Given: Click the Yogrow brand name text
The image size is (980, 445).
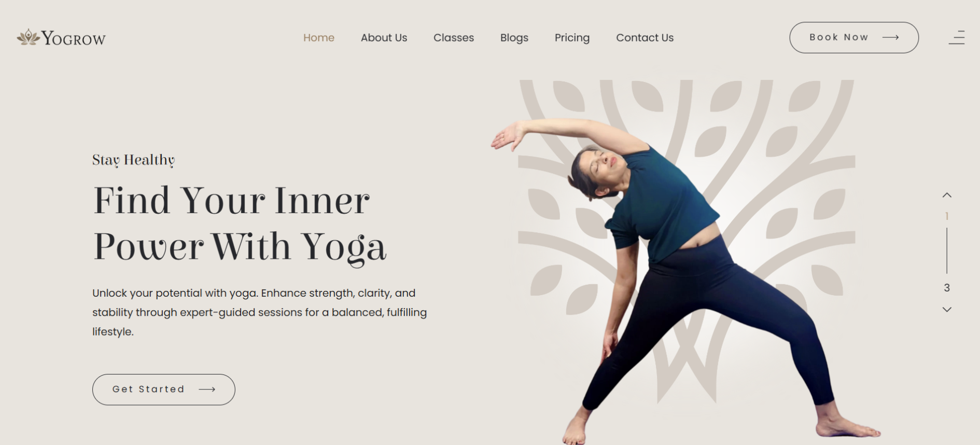Looking at the screenshot, I should [x=74, y=38].
